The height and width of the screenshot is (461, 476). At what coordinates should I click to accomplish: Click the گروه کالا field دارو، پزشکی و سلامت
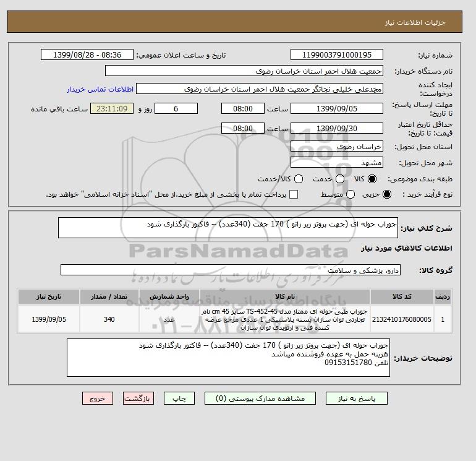(231, 270)
